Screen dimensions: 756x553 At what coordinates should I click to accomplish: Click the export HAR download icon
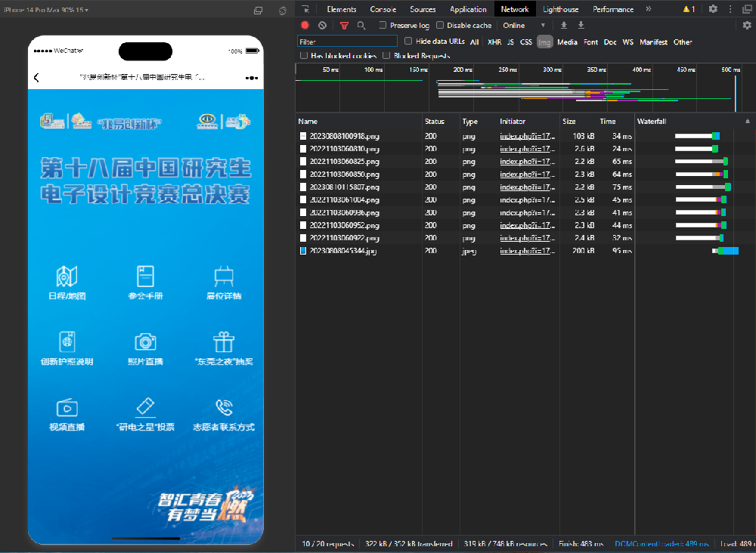pos(581,25)
